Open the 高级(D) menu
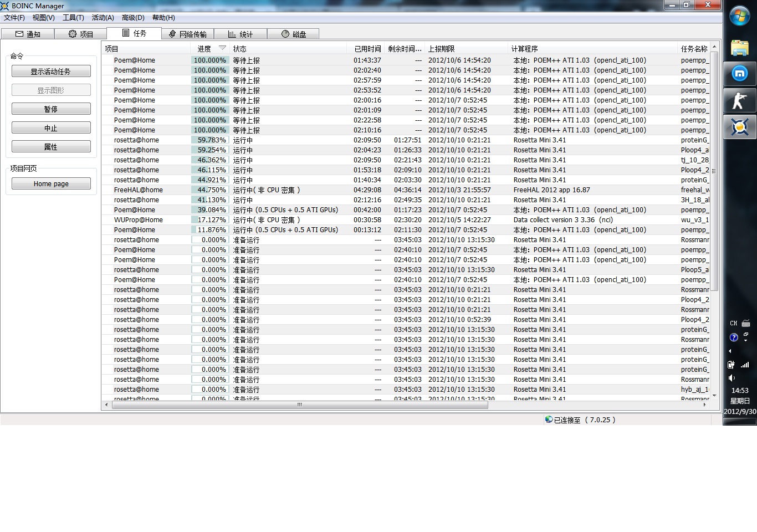The height and width of the screenshot is (532, 757). [x=133, y=18]
